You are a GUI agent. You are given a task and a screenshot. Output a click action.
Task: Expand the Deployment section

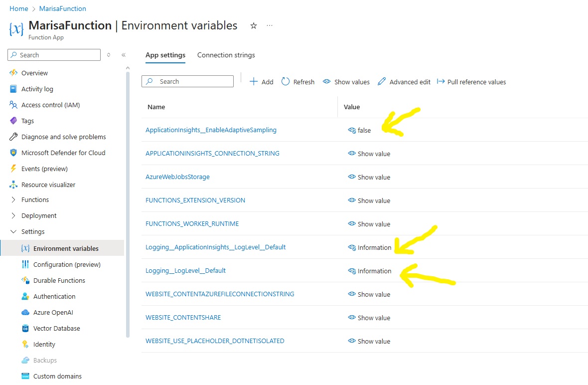(13, 215)
